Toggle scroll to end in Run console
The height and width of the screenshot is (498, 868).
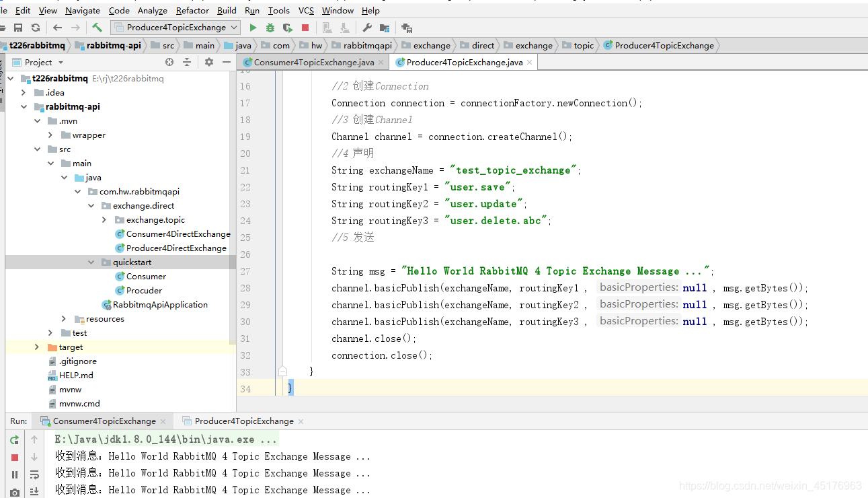click(x=34, y=492)
